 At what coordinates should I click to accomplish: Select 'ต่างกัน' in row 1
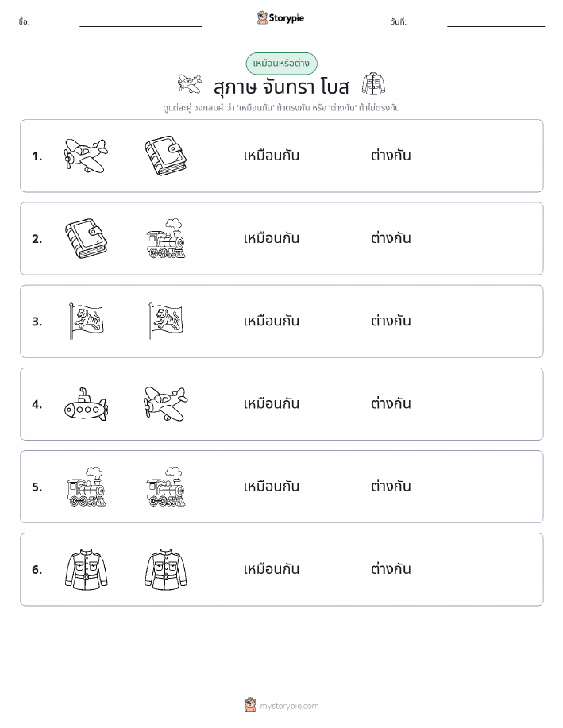click(391, 156)
